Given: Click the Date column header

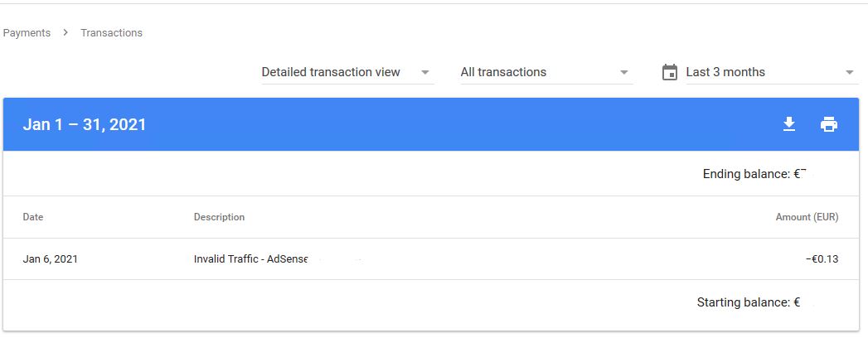Looking at the screenshot, I should tap(32, 217).
